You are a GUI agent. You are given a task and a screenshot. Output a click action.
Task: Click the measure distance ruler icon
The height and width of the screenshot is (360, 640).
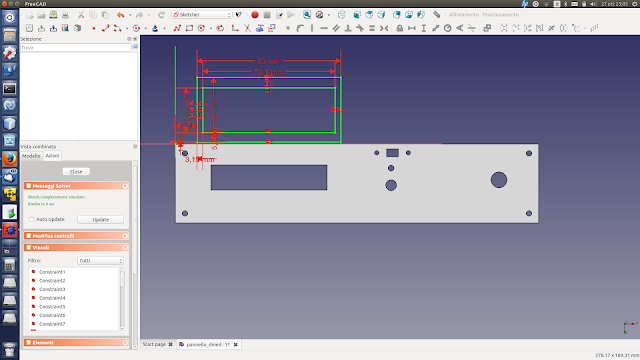[436, 15]
